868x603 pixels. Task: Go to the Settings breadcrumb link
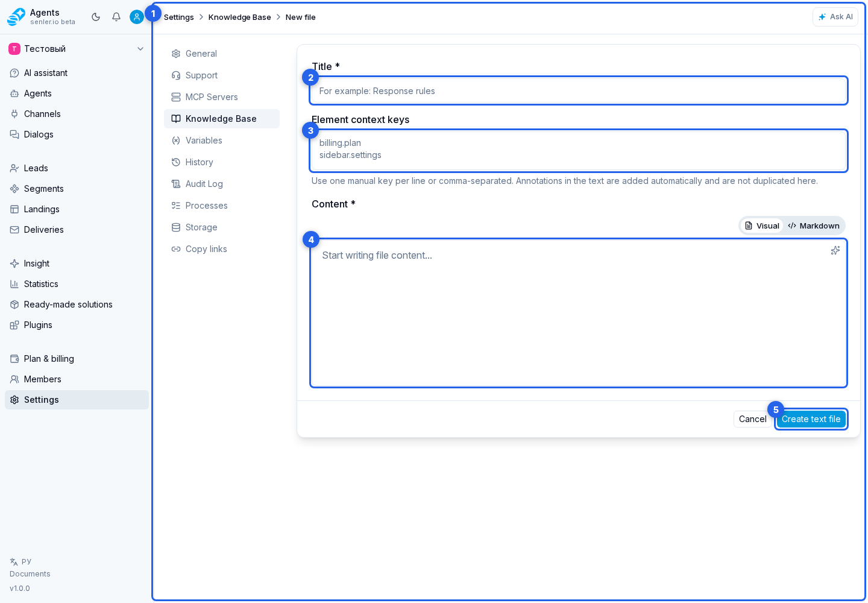click(x=179, y=17)
